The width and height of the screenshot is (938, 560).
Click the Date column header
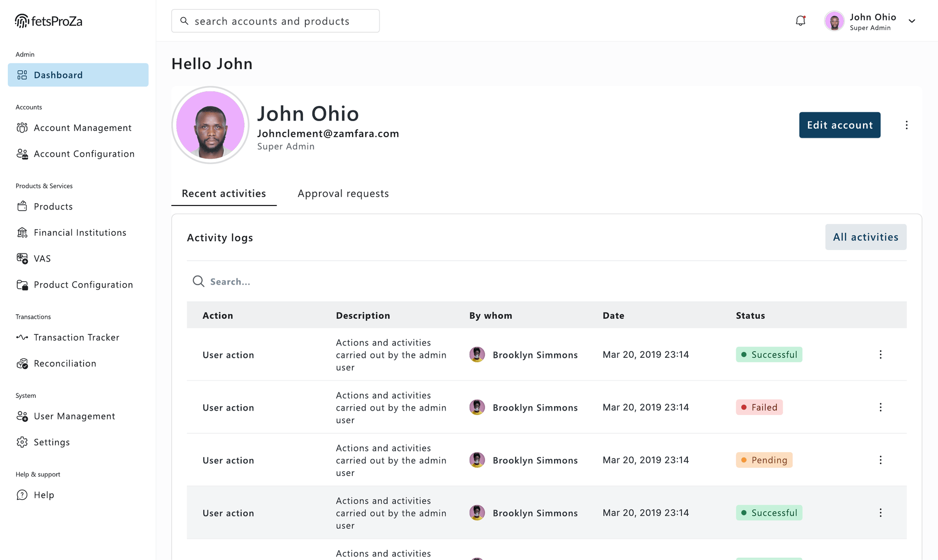pyautogui.click(x=613, y=315)
